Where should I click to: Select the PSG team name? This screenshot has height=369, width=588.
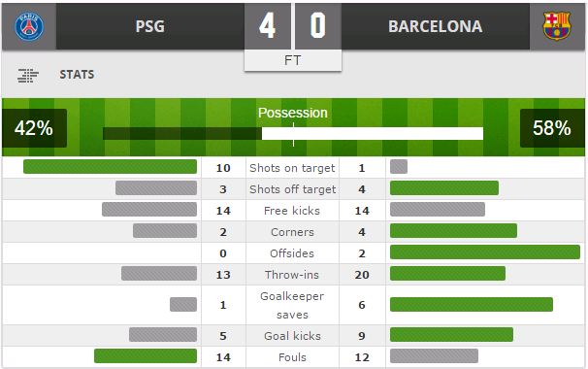pyautogui.click(x=150, y=26)
